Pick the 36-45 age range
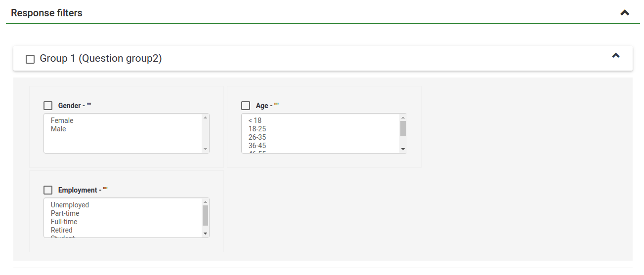644x275 pixels. click(257, 146)
